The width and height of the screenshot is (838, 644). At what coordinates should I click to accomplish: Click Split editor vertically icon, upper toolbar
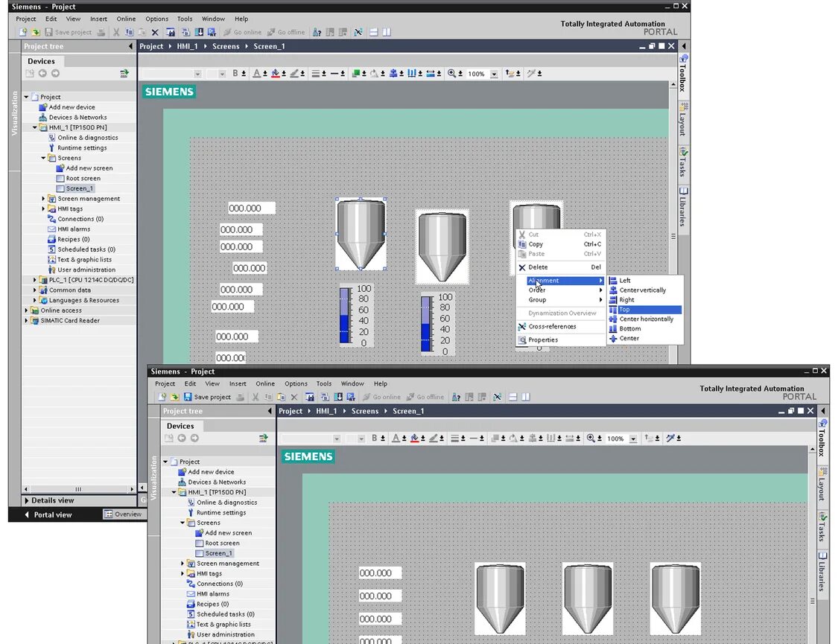tap(387, 32)
